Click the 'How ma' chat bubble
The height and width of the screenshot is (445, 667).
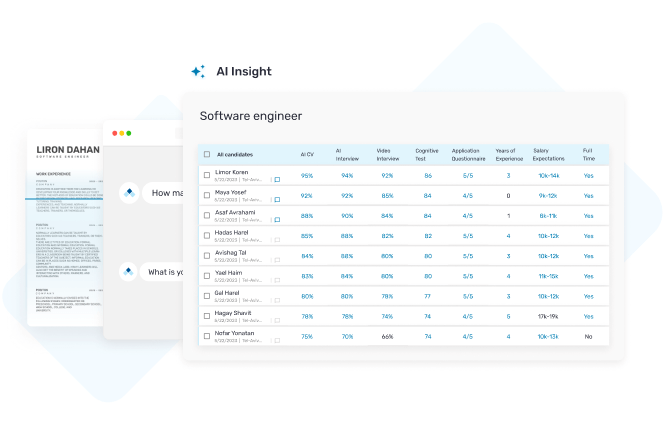coord(163,193)
